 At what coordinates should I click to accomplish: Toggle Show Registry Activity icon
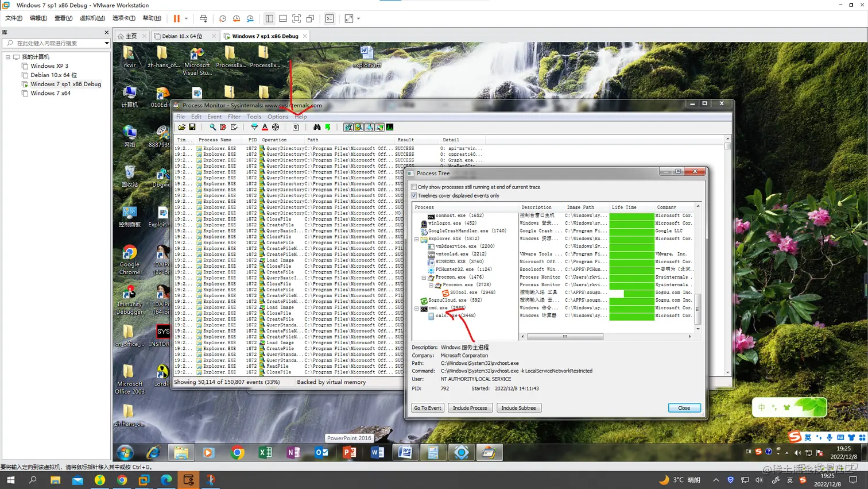pyautogui.click(x=348, y=127)
